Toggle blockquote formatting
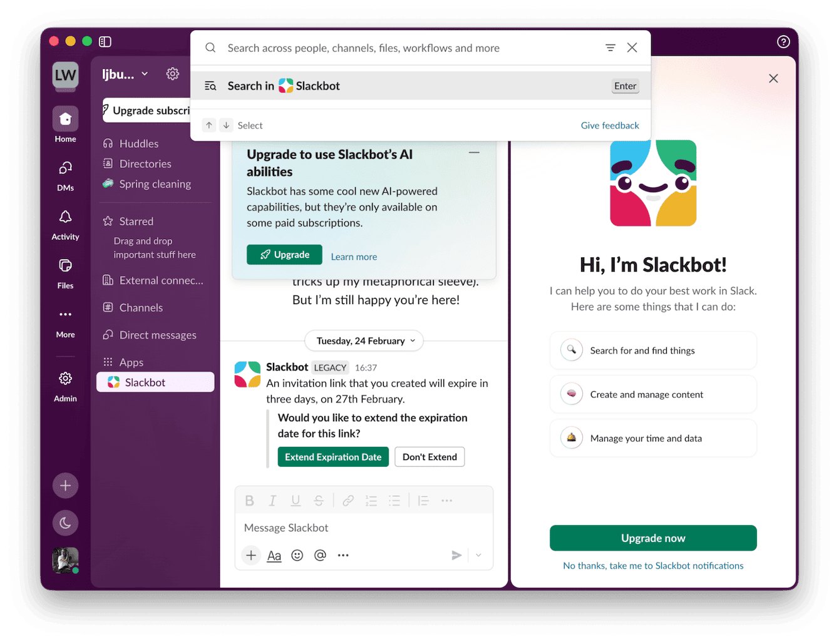The width and height of the screenshot is (839, 644). point(423,501)
